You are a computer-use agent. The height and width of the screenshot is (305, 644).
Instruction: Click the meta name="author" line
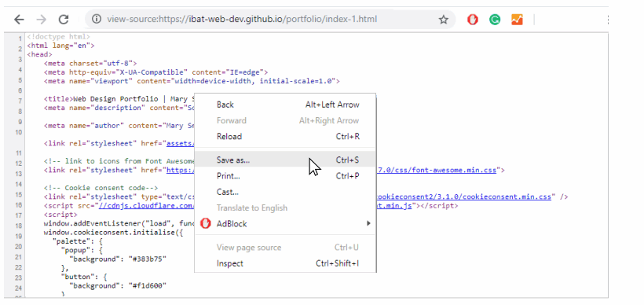(x=119, y=126)
